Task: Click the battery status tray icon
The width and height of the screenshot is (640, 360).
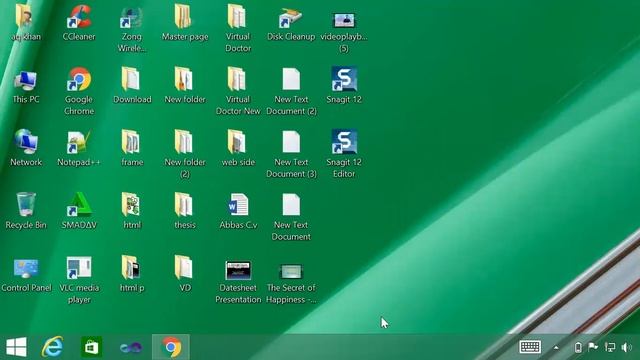Action: click(578, 347)
